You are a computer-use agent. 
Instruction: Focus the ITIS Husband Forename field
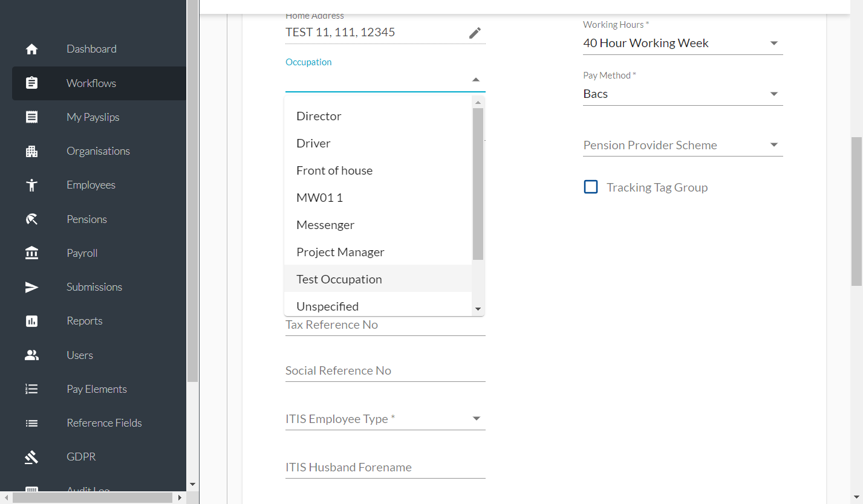click(x=385, y=468)
